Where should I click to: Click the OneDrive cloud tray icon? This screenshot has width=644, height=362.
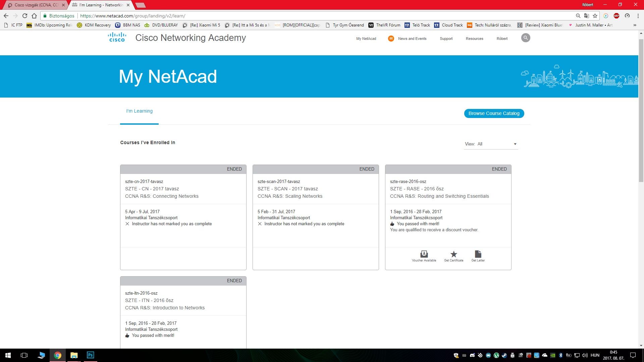tap(545, 355)
